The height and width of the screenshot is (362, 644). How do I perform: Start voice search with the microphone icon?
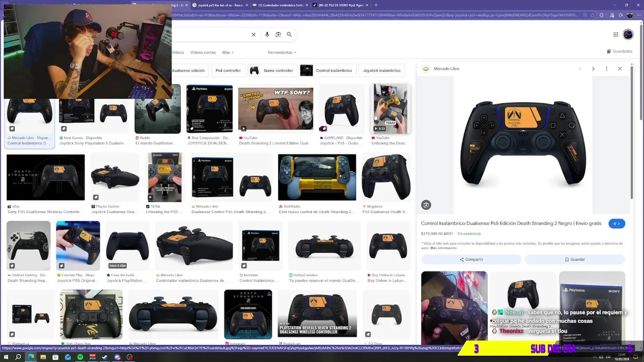click(x=267, y=35)
